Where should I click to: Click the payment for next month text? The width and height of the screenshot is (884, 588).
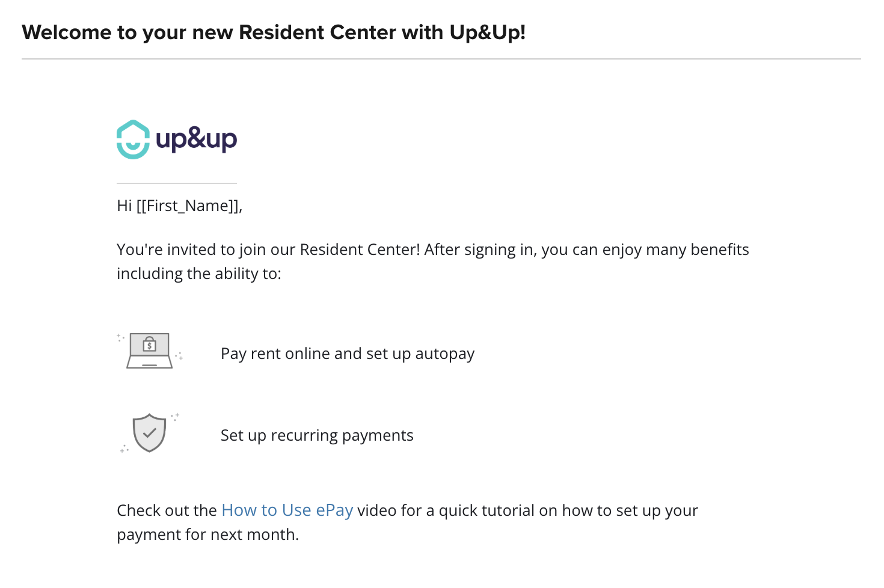pos(207,534)
